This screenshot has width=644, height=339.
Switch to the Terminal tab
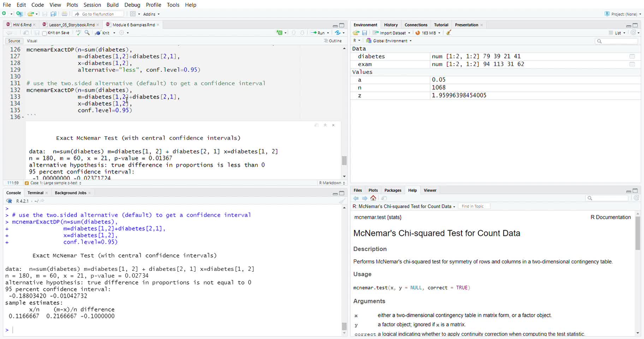point(35,193)
